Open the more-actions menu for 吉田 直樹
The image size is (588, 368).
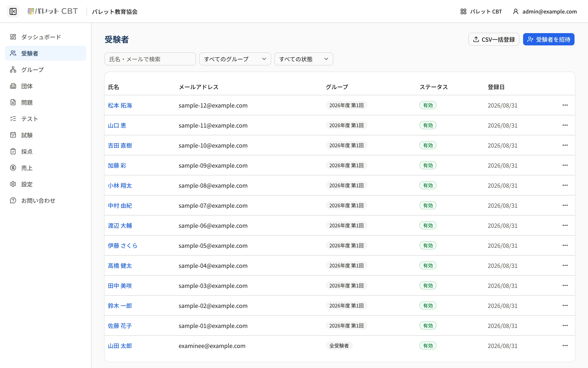click(x=565, y=145)
